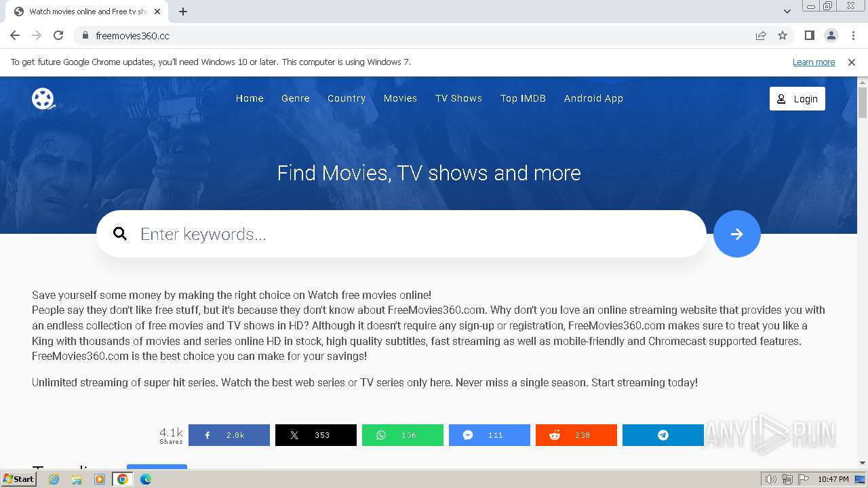The height and width of the screenshot is (488, 868).
Task: Open the Android App page
Action: click(x=593, y=98)
